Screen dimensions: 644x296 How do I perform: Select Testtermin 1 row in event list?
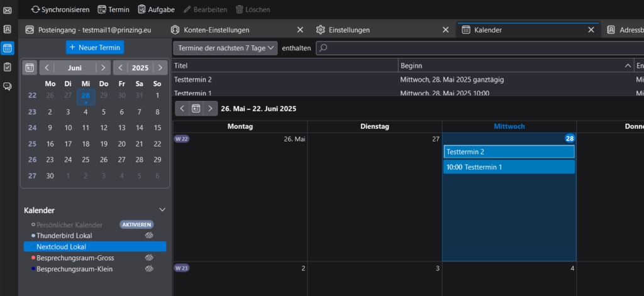point(408,92)
